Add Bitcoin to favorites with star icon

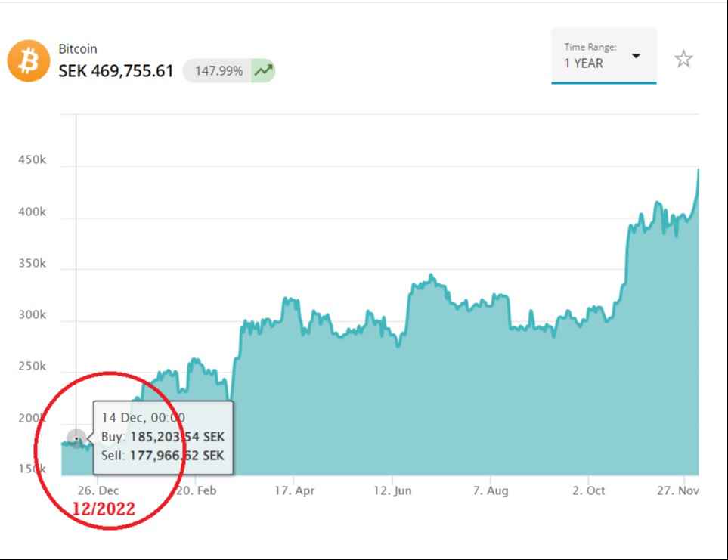[x=683, y=59]
